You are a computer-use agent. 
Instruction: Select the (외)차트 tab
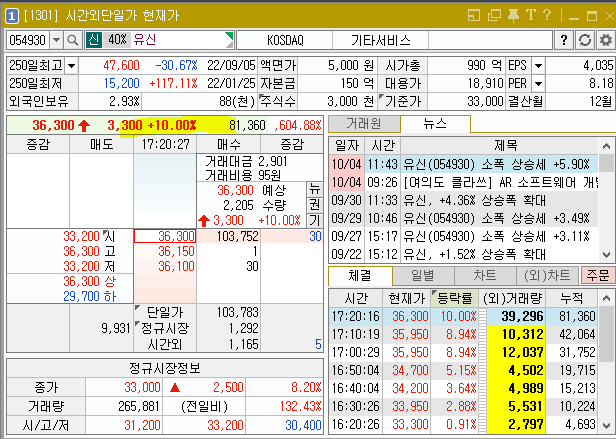click(x=547, y=275)
